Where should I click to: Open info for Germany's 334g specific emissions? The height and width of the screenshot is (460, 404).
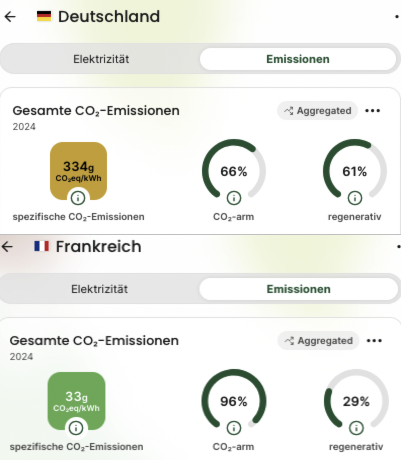(x=78, y=198)
